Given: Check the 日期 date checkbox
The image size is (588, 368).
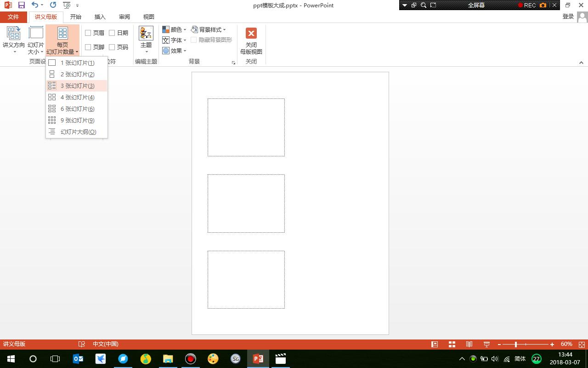Looking at the screenshot, I should (x=113, y=33).
